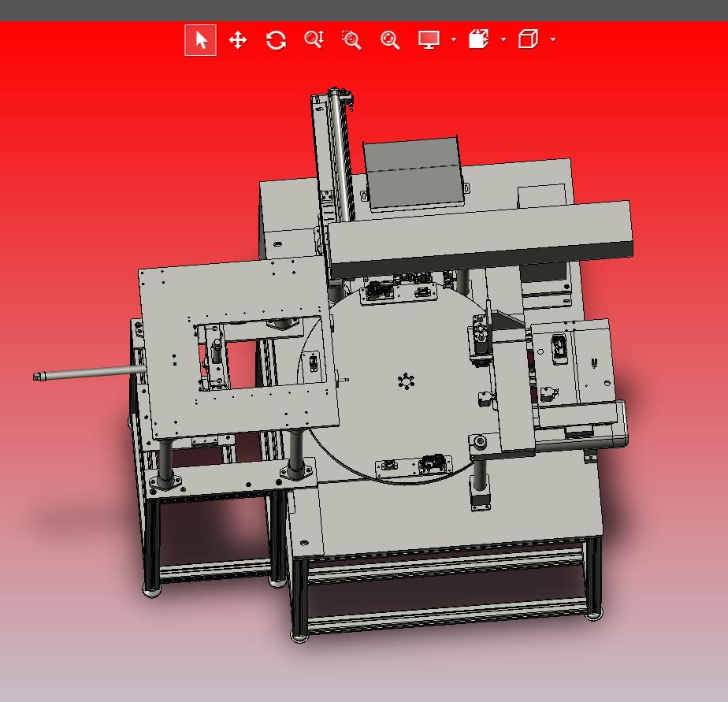Pick the protruding cylinder rod on left

click(x=89, y=373)
